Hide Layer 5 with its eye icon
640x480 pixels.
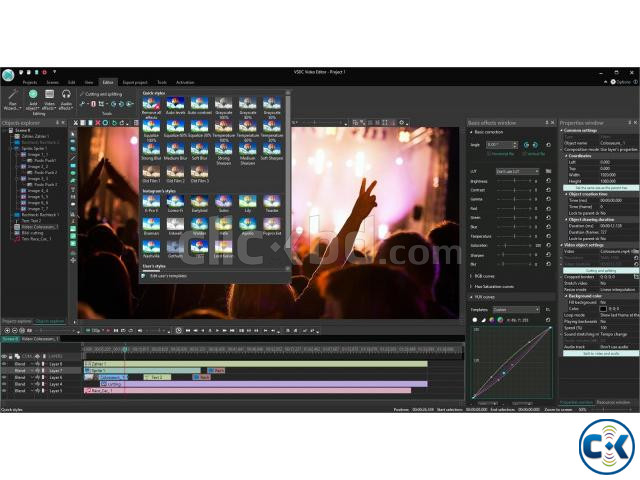tap(4, 391)
